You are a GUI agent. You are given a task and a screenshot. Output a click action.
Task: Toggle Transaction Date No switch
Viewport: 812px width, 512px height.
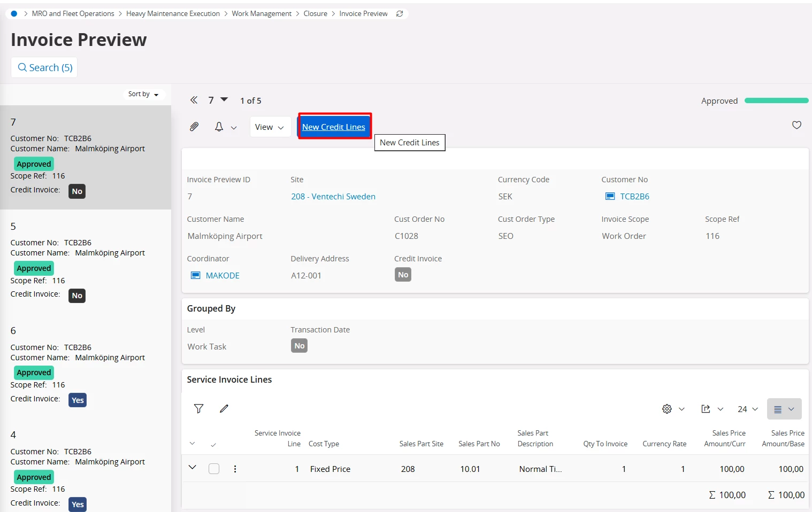pyautogui.click(x=299, y=346)
